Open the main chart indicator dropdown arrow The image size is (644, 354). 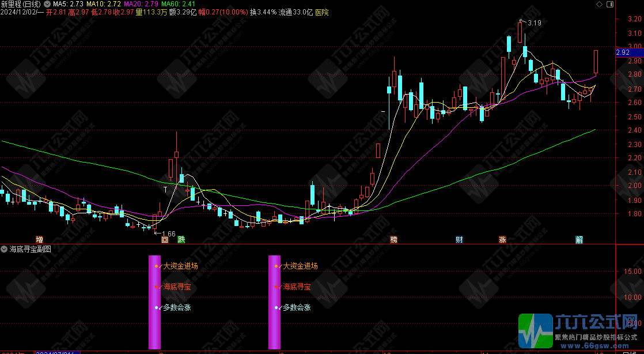(46, 4)
